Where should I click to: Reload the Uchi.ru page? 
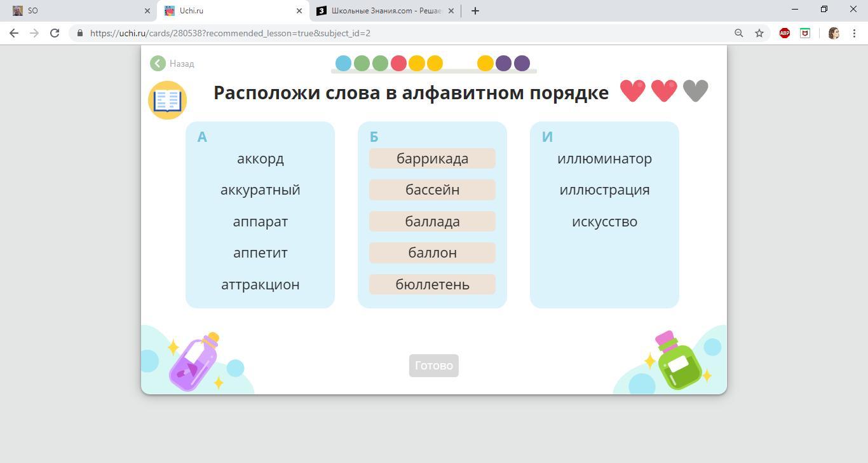55,33
